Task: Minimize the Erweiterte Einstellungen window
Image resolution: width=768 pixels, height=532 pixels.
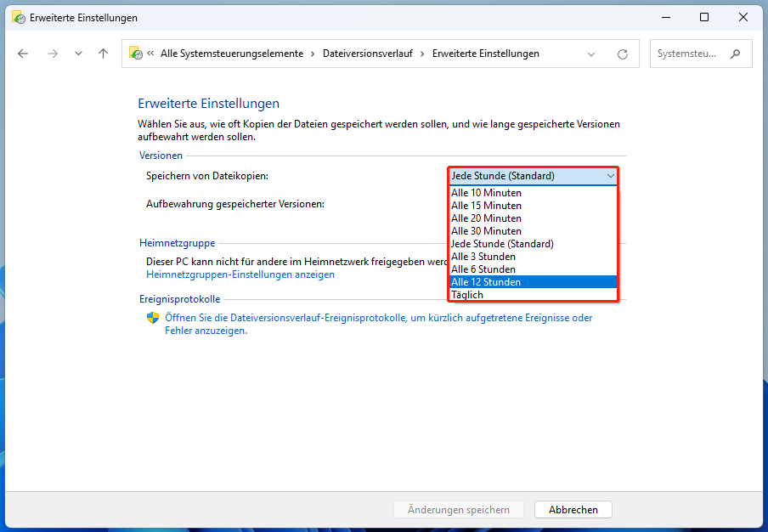Action: [x=666, y=18]
